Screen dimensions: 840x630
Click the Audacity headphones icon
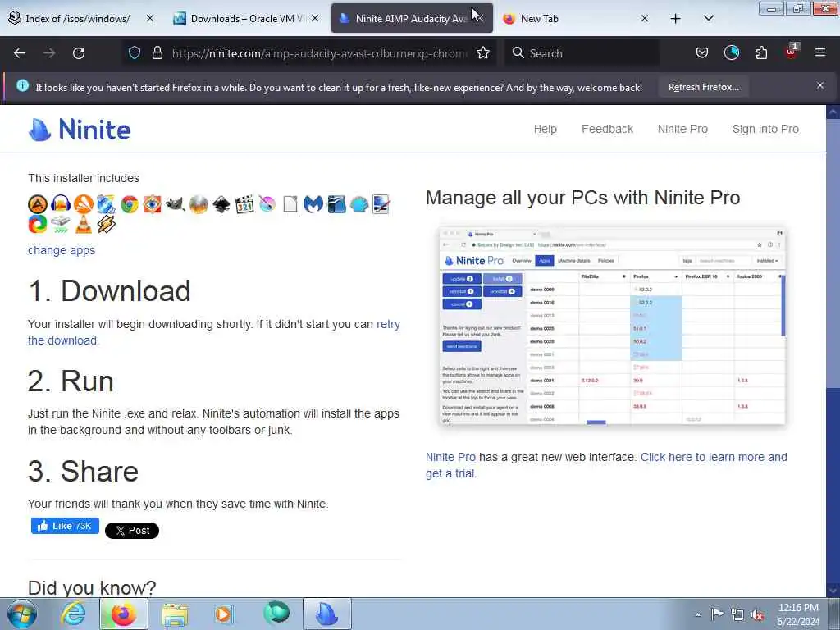[x=61, y=204]
